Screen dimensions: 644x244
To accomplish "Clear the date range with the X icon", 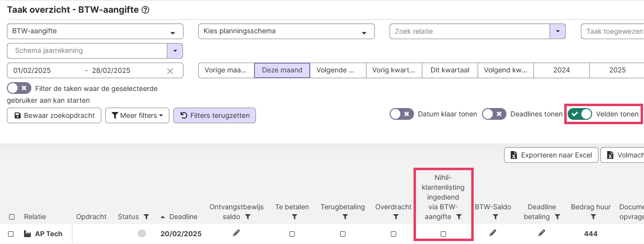I will tap(170, 71).
